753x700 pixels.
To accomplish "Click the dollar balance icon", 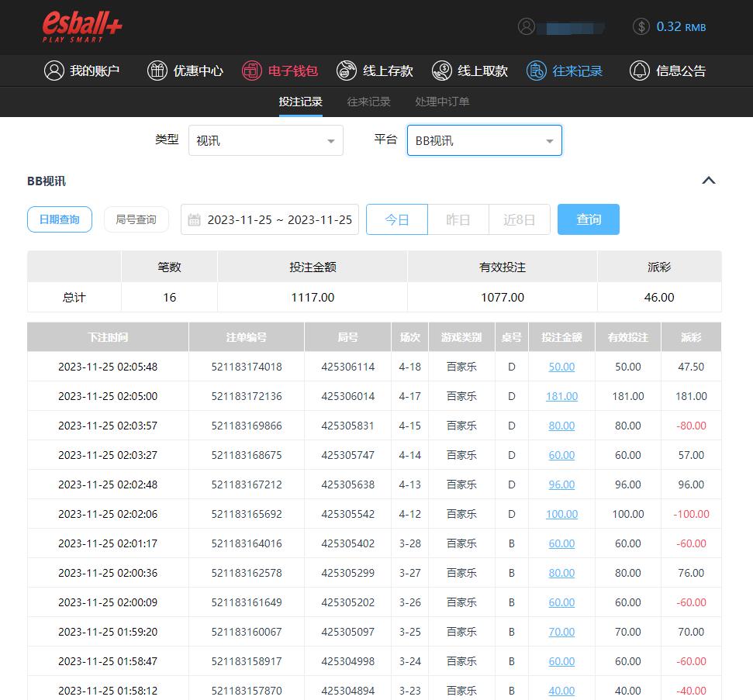I will pyautogui.click(x=641, y=26).
